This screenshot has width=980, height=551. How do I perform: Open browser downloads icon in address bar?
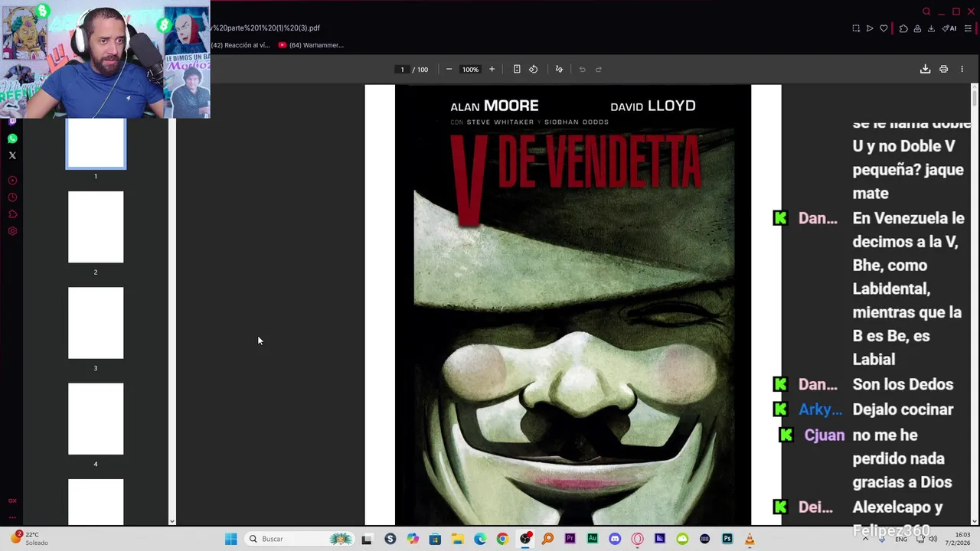pyautogui.click(x=931, y=28)
